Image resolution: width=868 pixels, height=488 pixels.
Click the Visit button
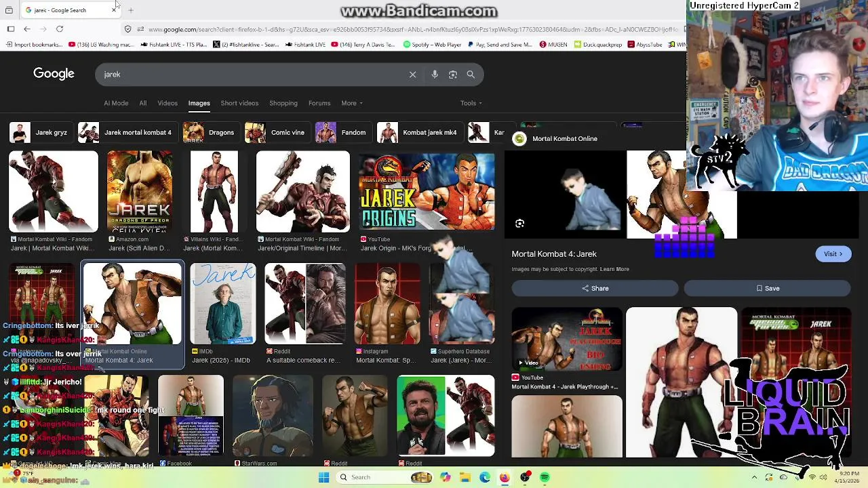point(833,254)
